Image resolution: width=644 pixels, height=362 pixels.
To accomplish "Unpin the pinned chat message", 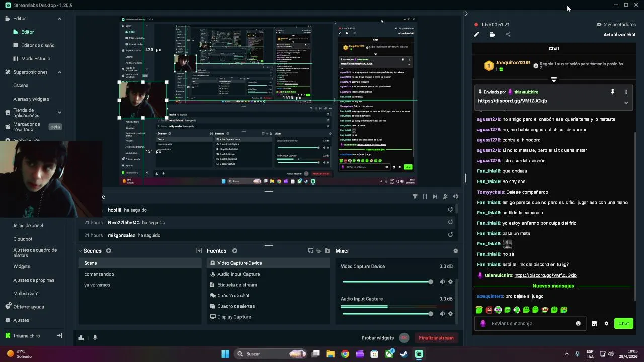I will point(612,92).
